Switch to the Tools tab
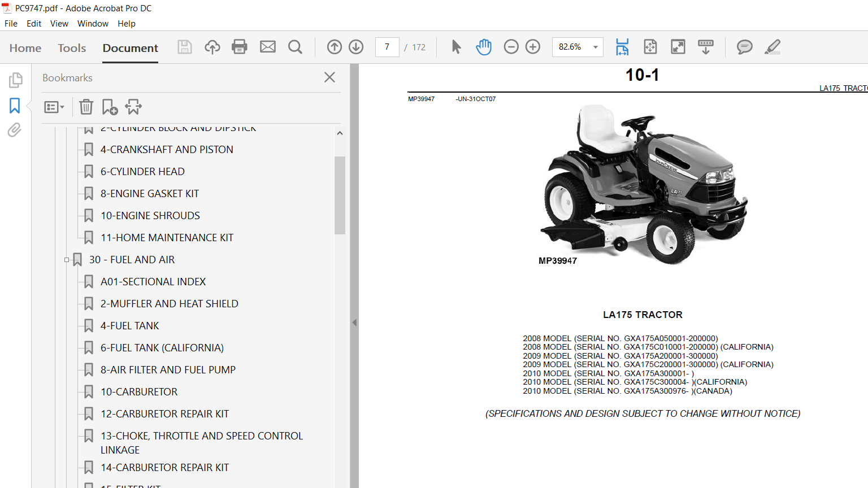This screenshot has width=868, height=488. coord(72,48)
